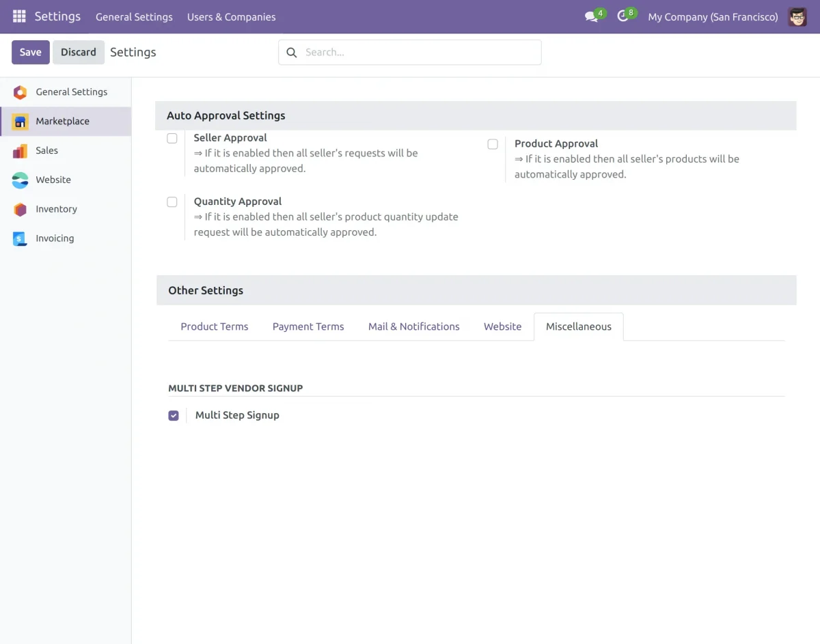Open the Sales settings section icon

(x=20, y=150)
